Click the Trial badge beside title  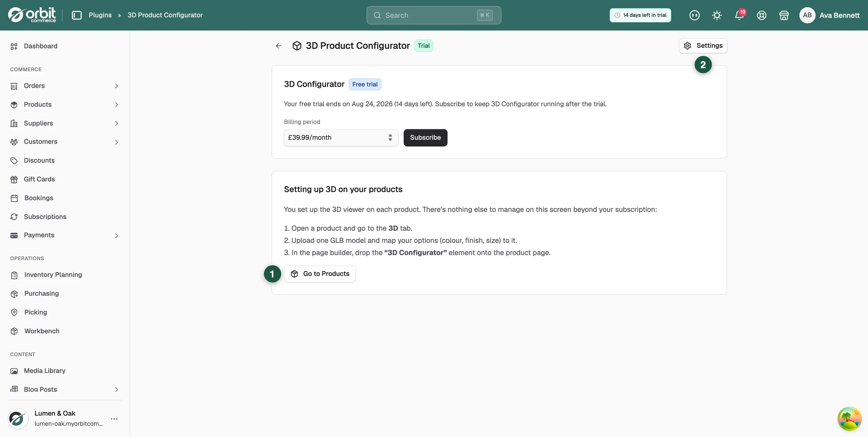coord(423,46)
